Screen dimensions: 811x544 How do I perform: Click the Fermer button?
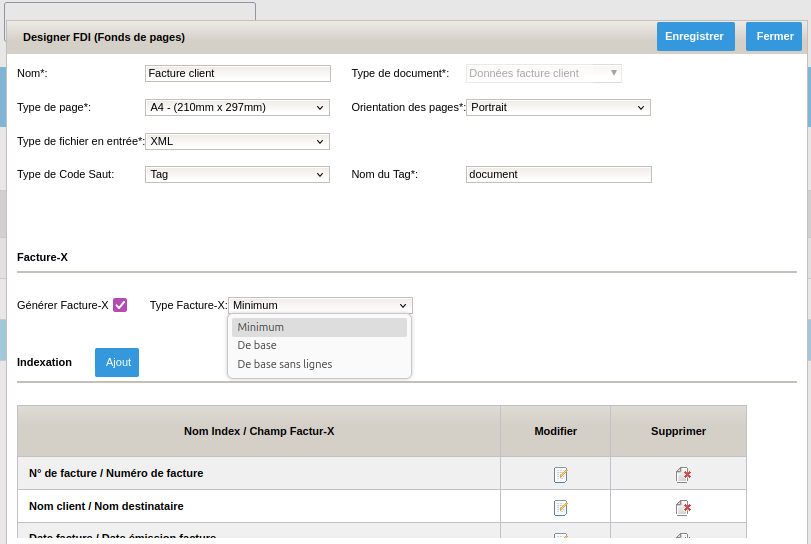(x=774, y=36)
